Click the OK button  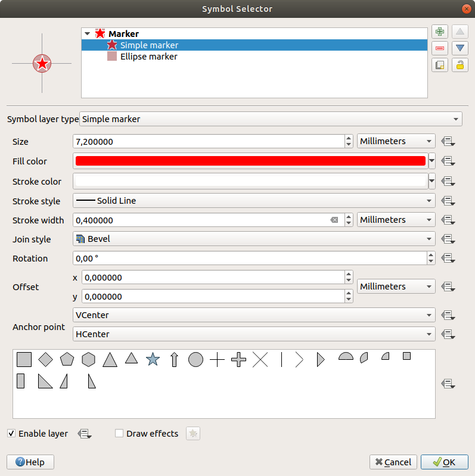[x=444, y=462]
